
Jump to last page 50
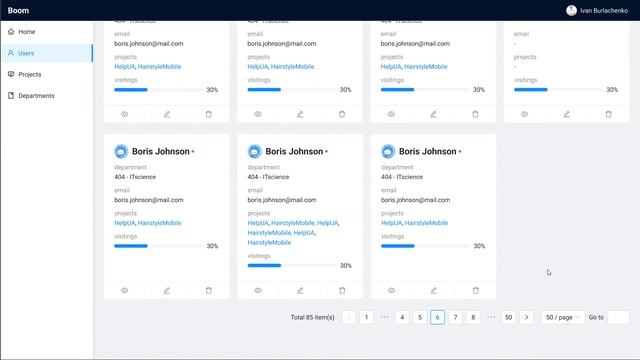508,317
